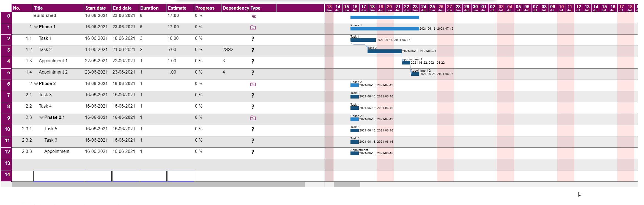644x205 pixels.
Task: Click the folder type icon for Phase 2
Action: (253, 84)
